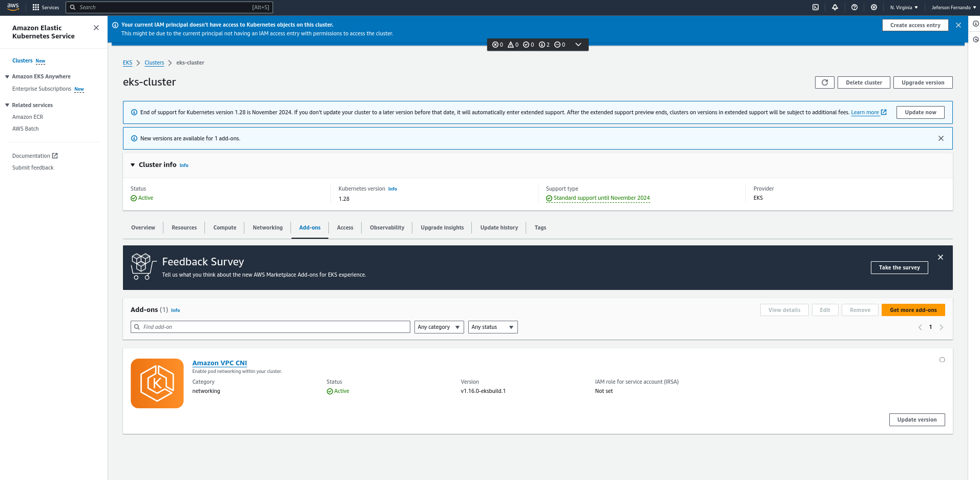Close the Feedback Survey banner
The image size is (980, 480).
941,257
